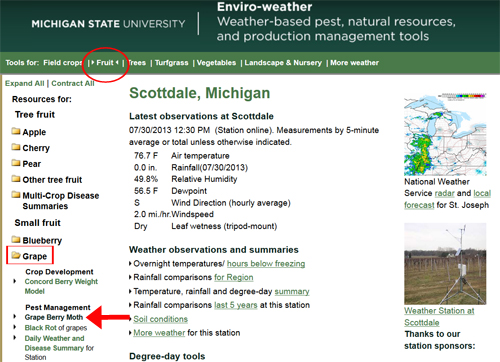The width and height of the screenshot is (500, 362).
Task: Open the National Weather Service radar link
Action: (445, 193)
